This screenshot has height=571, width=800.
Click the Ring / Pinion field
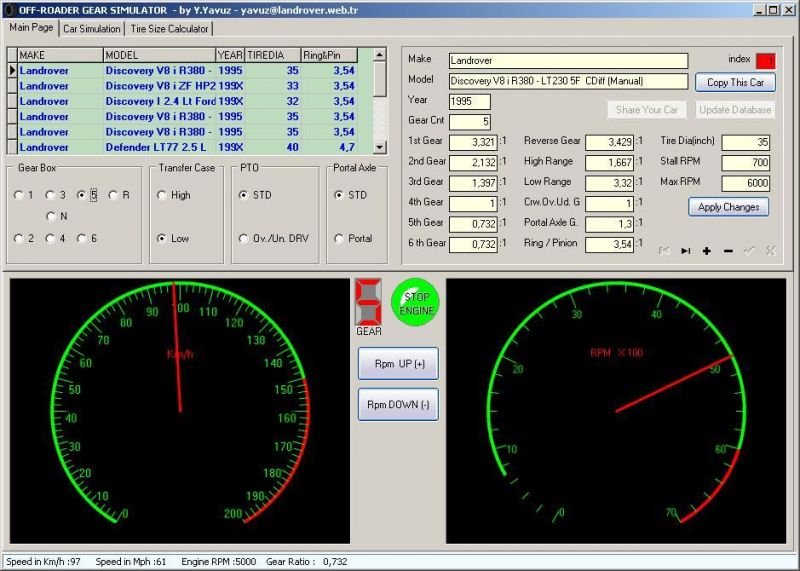point(610,244)
